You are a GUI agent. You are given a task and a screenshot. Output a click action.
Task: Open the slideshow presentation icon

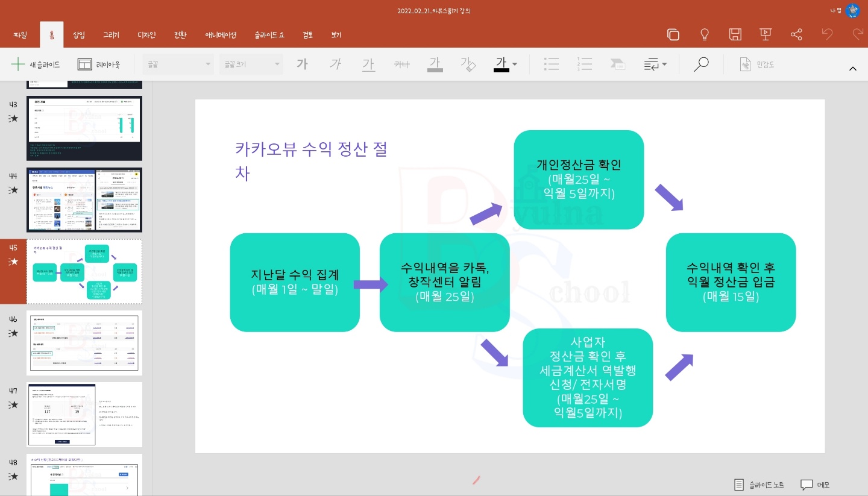point(766,34)
